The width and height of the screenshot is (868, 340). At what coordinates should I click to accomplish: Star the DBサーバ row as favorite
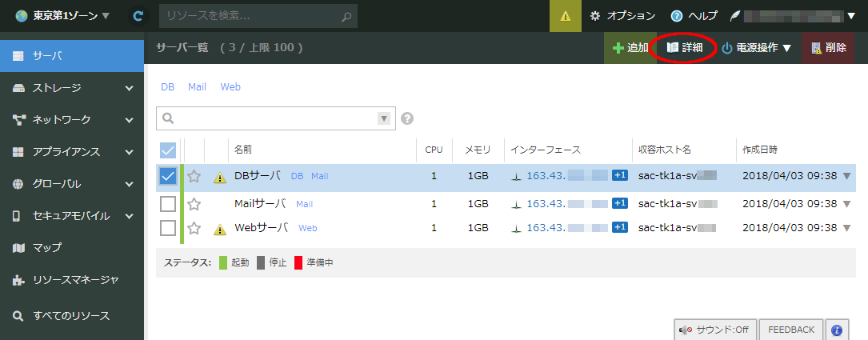pyautogui.click(x=194, y=177)
